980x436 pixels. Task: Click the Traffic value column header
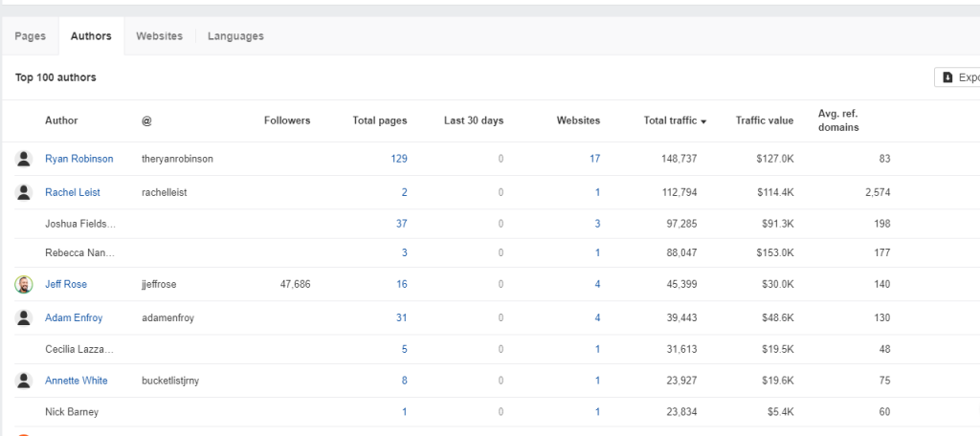[765, 120]
